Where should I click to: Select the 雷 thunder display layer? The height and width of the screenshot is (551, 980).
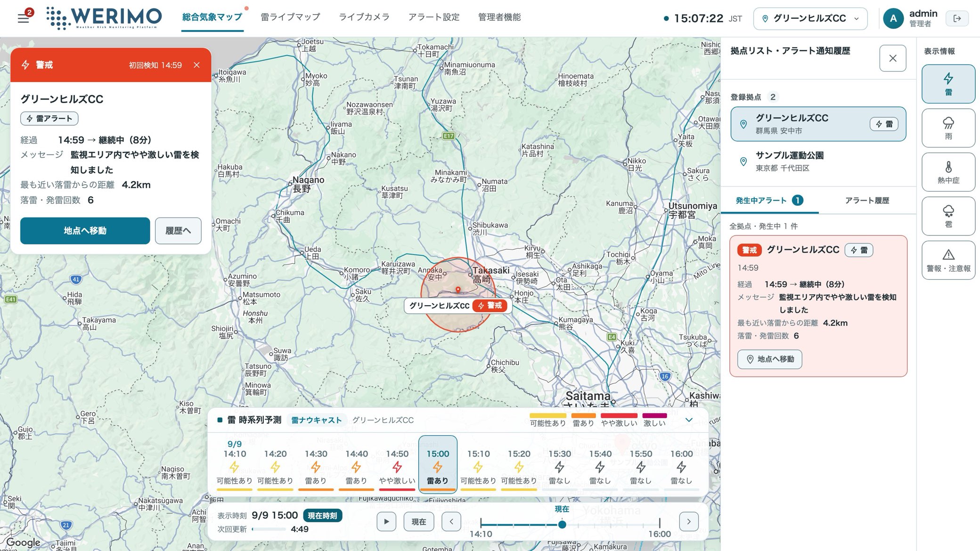coord(948,84)
